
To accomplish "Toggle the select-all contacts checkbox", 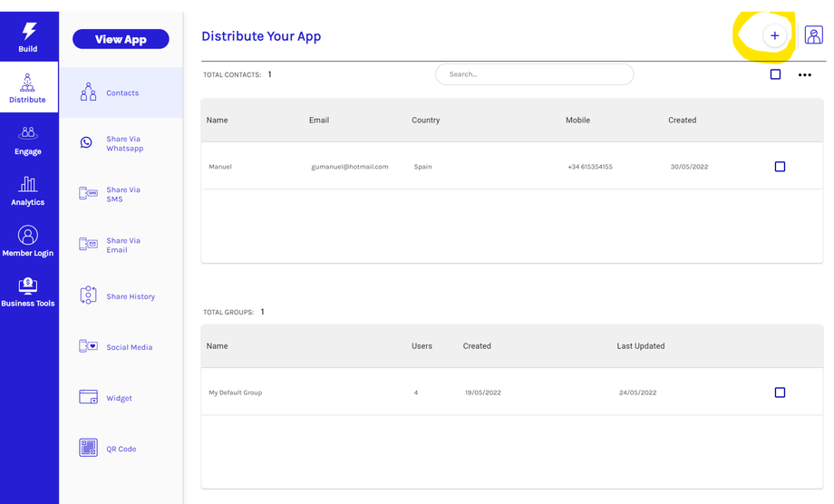I will (775, 74).
